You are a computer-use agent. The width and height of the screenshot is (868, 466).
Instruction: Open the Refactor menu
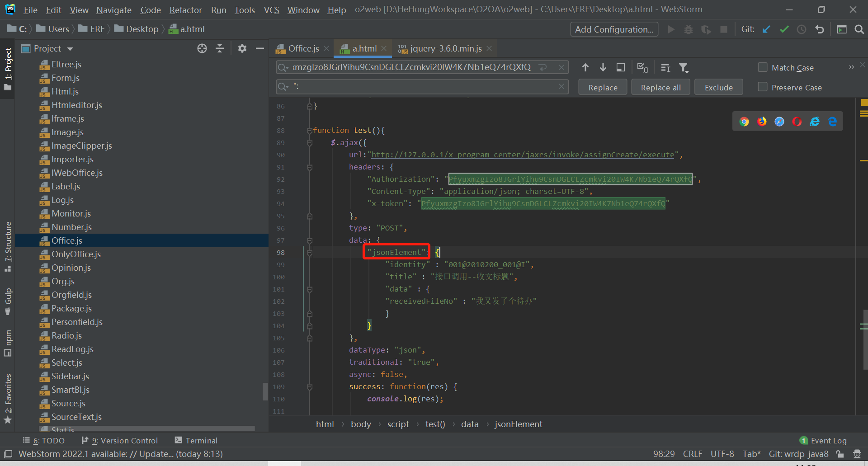click(x=185, y=9)
